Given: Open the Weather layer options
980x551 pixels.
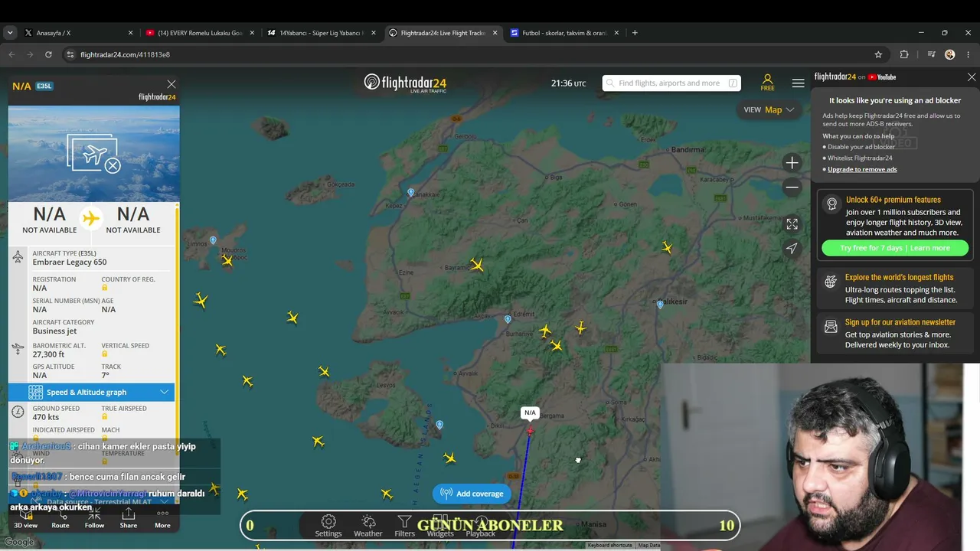Looking at the screenshot, I should [367, 526].
